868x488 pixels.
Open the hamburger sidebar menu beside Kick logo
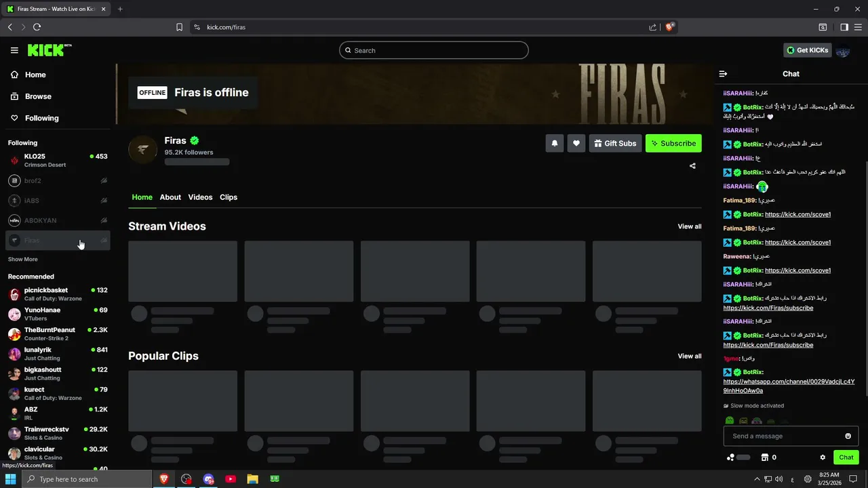pos(14,50)
